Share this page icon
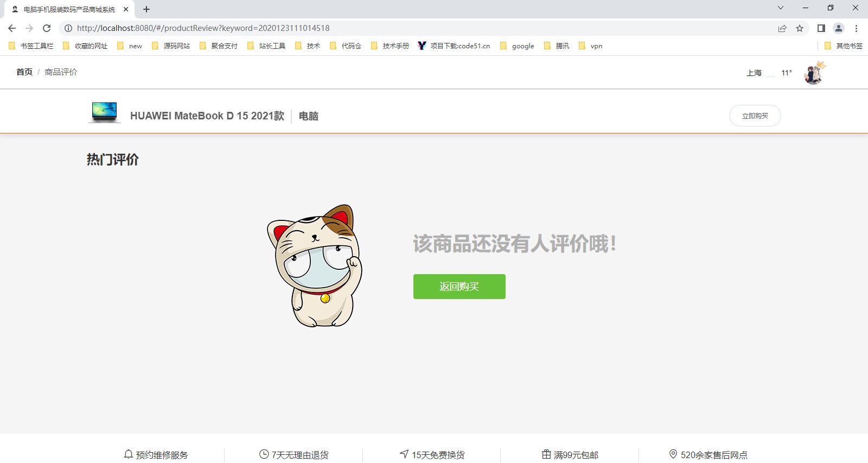This screenshot has height=463, width=868. (x=782, y=28)
